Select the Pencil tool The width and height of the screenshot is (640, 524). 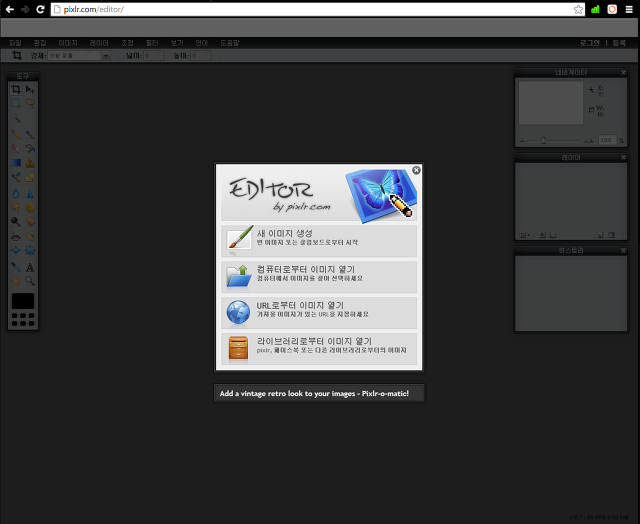(x=16, y=134)
